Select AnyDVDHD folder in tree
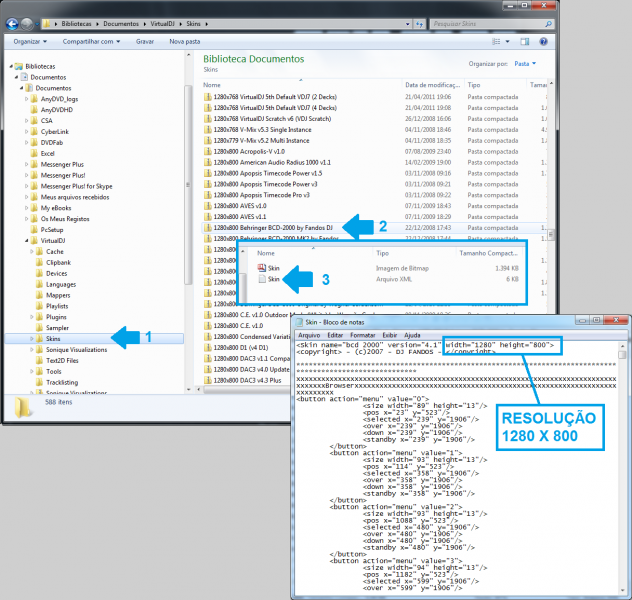Viewport: 632px width, 600px height. 56,110
